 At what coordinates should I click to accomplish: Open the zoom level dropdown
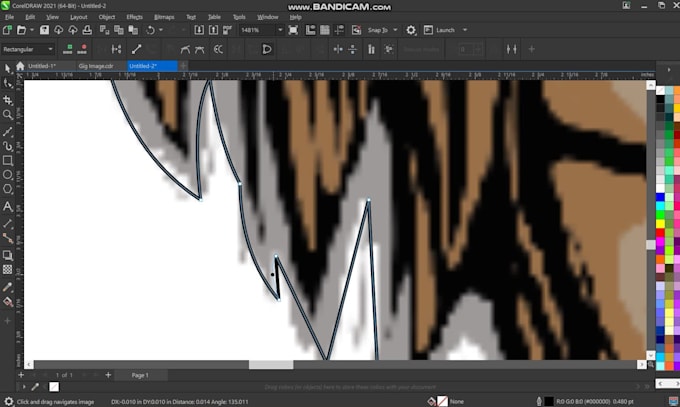280,30
